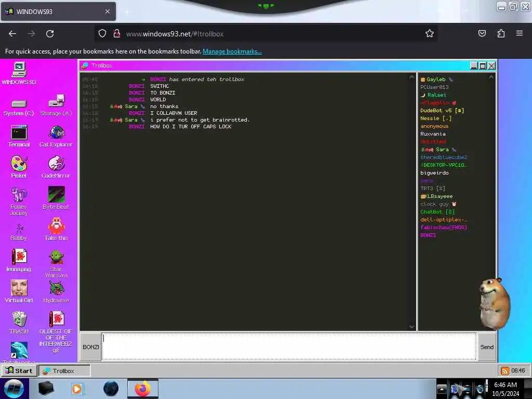The width and height of the screenshot is (532, 399).
Task: Launch the Terminal desktop icon
Action: [x=19, y=136]
